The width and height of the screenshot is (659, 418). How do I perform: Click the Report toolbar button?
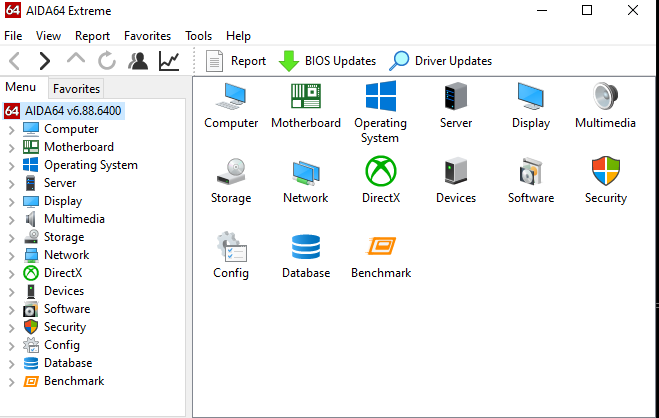[x=236, y=61]
